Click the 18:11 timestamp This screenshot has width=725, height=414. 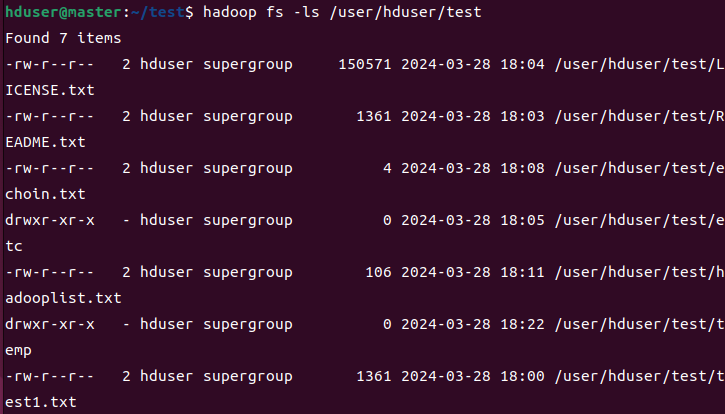522,272
